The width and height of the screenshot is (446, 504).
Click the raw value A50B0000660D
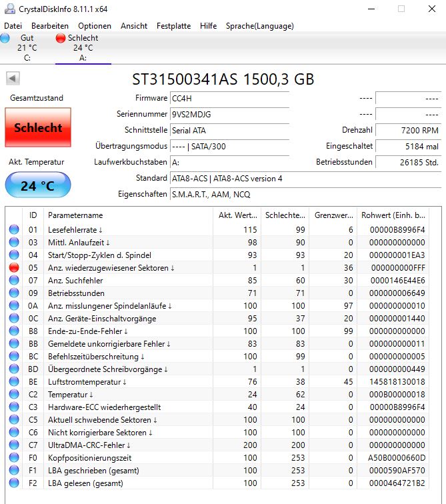pyautogui.click(x=397, y=458)
